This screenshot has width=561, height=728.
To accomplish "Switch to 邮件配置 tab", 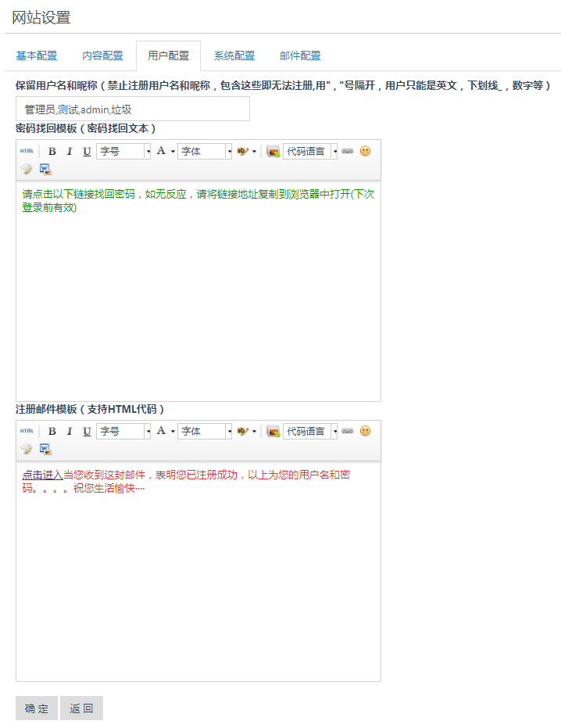I will [x=300, y=56].
